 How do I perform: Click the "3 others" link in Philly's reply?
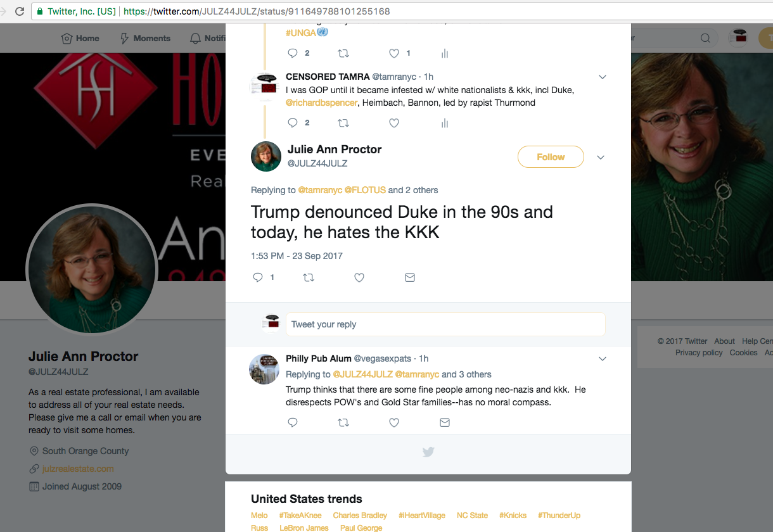tap(475, 374)
